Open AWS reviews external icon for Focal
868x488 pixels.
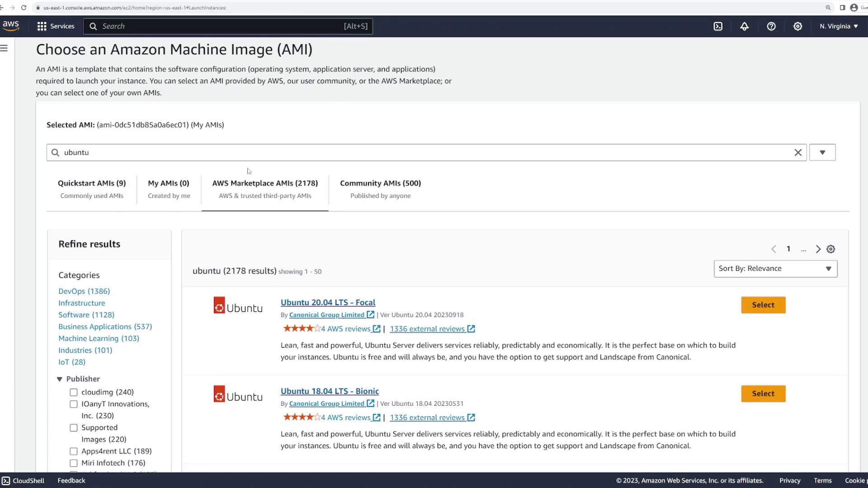pyautogui.click(x=377, y=329)
